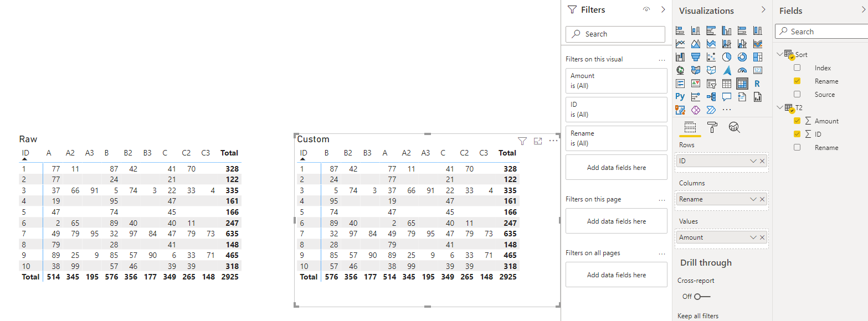868x321 pixels.
Task: Select the funnel chart visual
Action: 696,57
